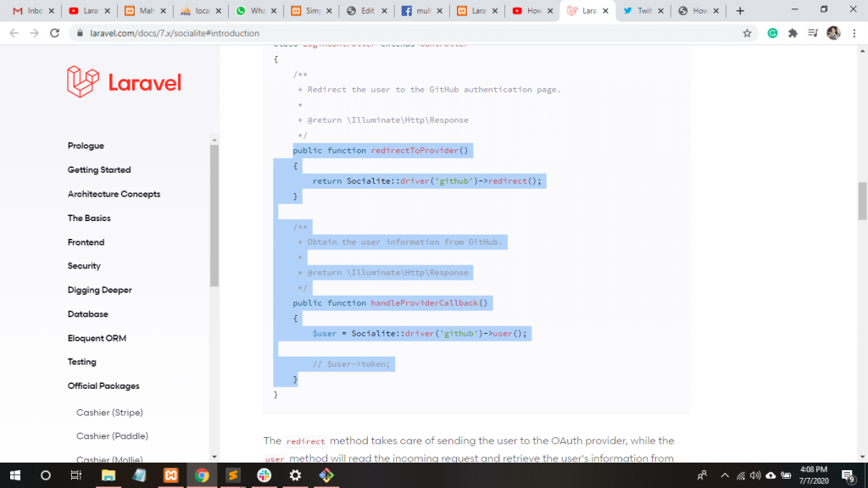Switch to Sublime Text in the taskbar
Viewport: 868px width, 488px height.
click(233, 475)
